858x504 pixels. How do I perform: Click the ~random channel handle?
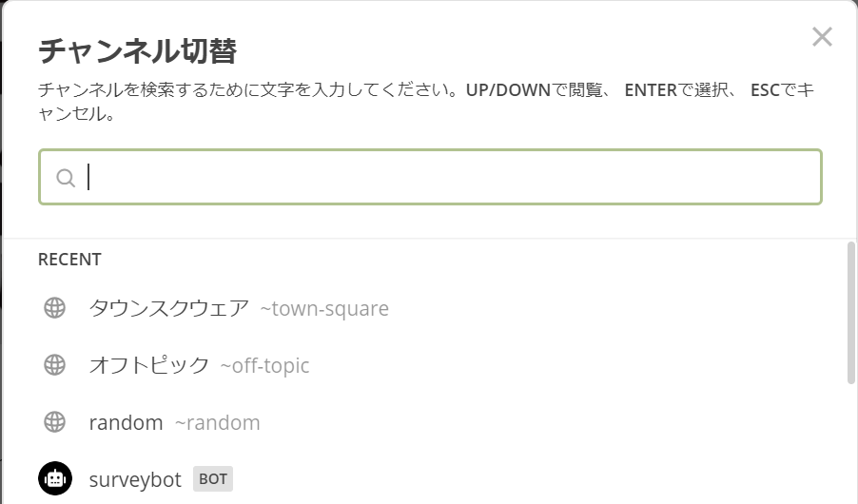(x=217, y=422)
